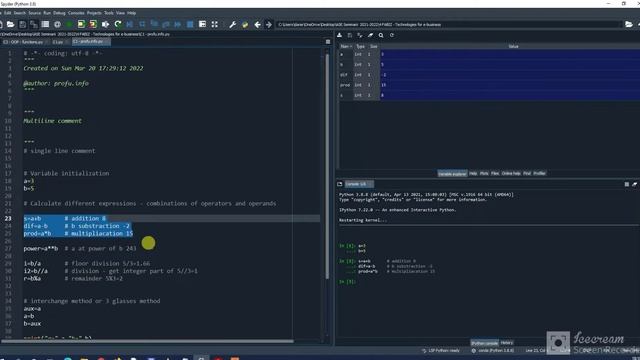Toggle fullscreen mode via four-arrows icon
The image size is (640, 360).
click(214, 24)
